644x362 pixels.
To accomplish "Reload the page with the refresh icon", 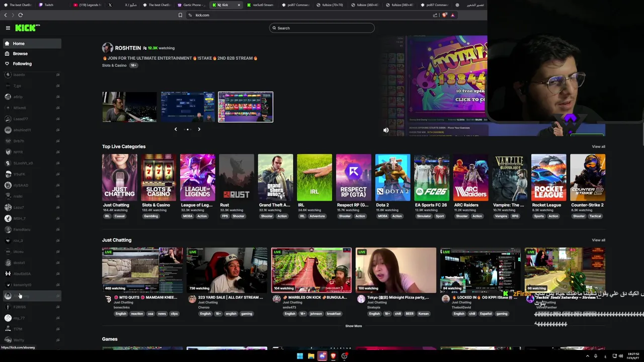I will 21,15.
